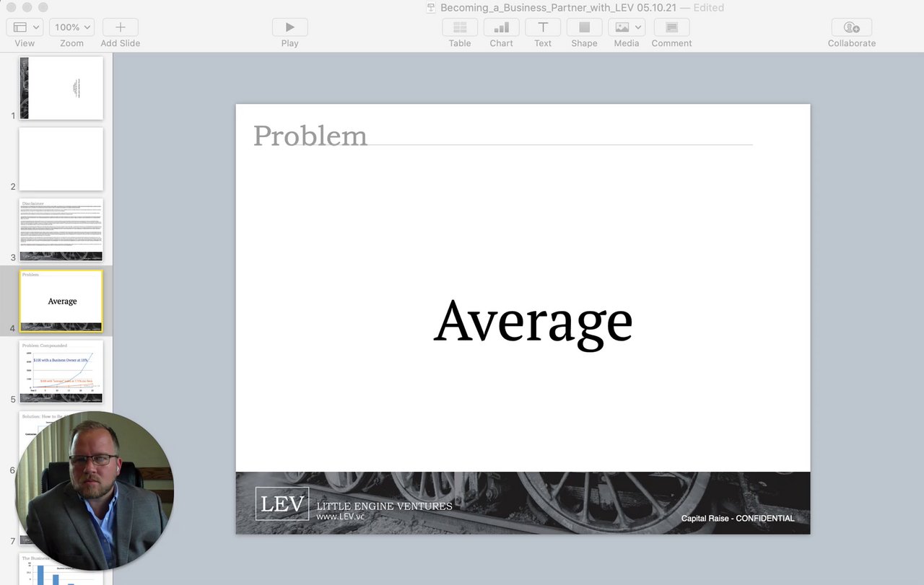Image resolution: width=924 pixels, height=585 pixels.
Task: Add a Text box from toolbar
Action: pyautogui.click(x=543, y=27)
